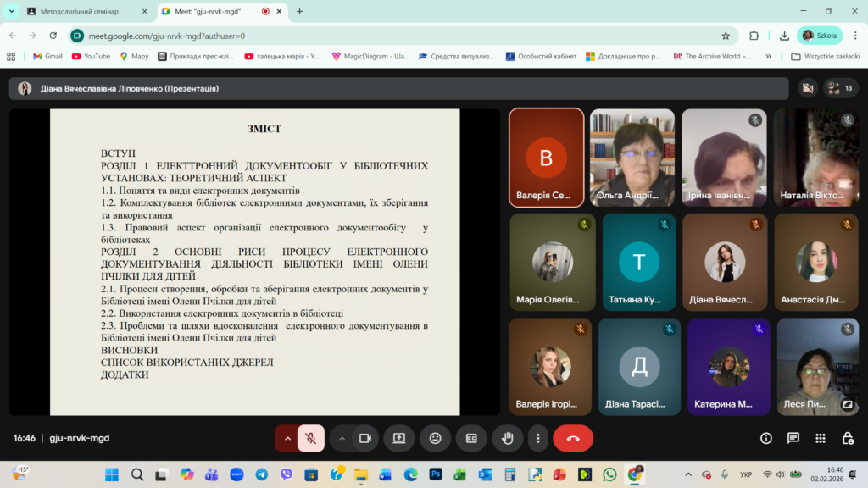Expand video settings arrow beside camera
Viewport: 868px width, 488px height.
(342, 438)
